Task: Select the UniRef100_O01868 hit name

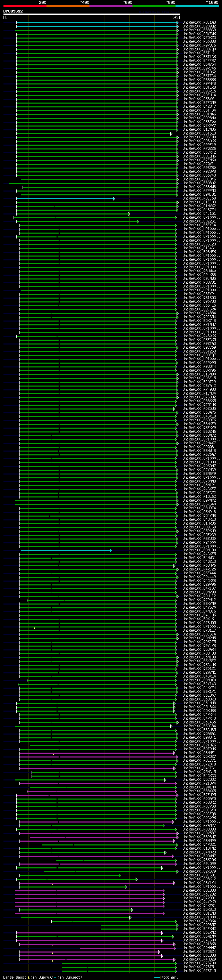Action: 199,944
